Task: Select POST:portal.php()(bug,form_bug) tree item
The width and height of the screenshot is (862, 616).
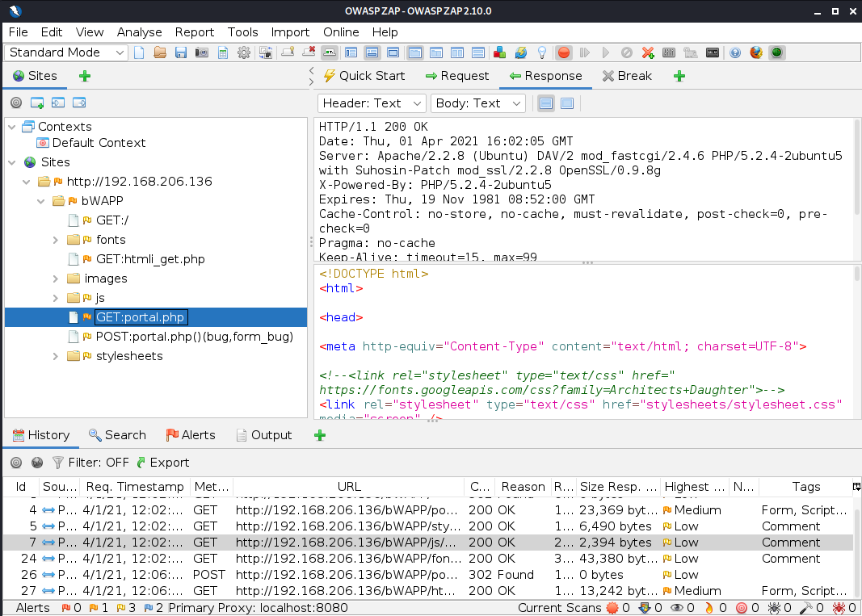Action: [194, 337]
